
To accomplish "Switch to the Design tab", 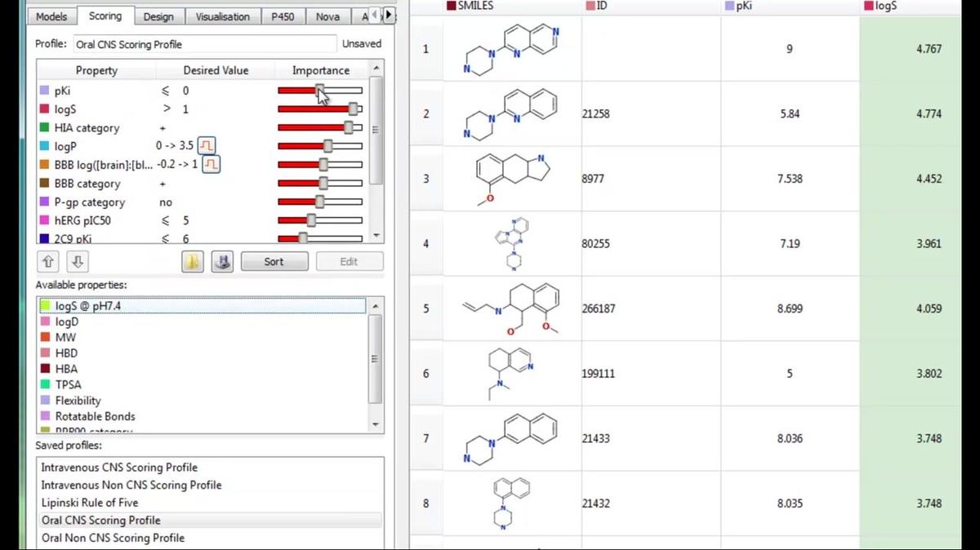I will pos(158,16).
